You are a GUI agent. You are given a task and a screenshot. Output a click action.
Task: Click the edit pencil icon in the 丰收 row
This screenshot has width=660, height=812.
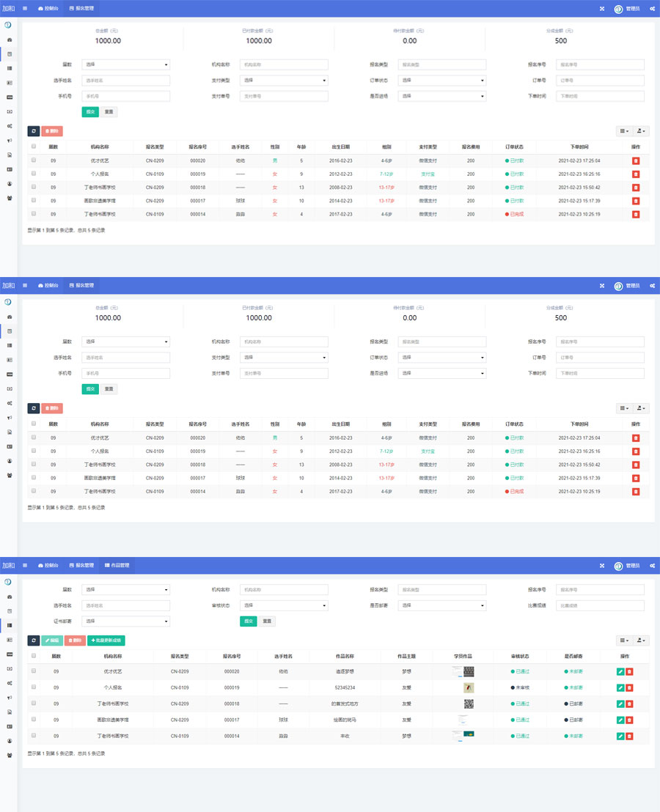(x=620, y=736)
